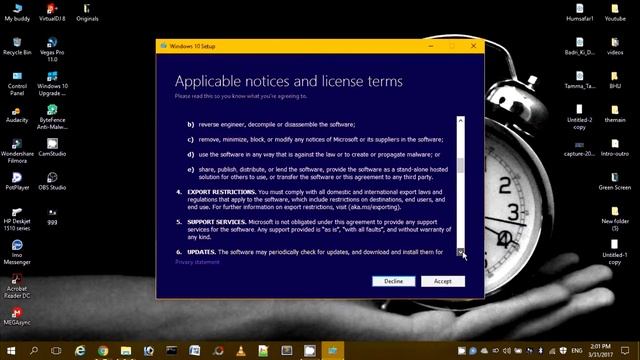
Task: Click the imo Messenger desktop icon
Action: pos(17,252)
